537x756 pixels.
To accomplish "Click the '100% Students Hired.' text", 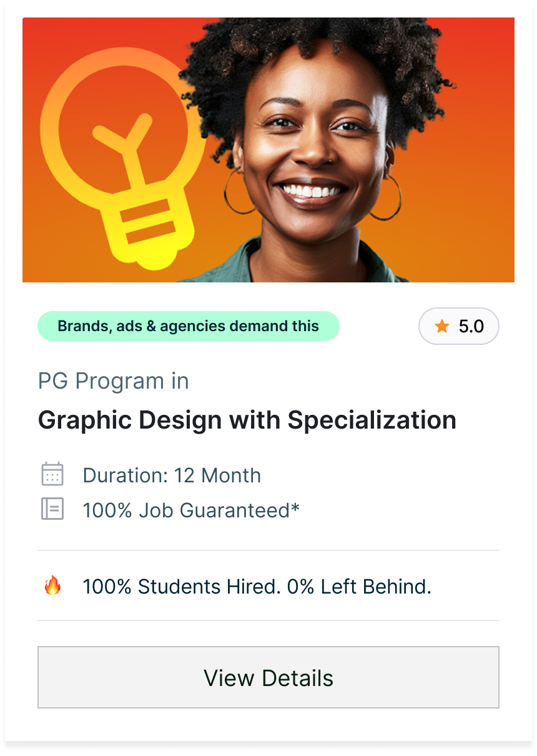I will [x=182, y=587].
